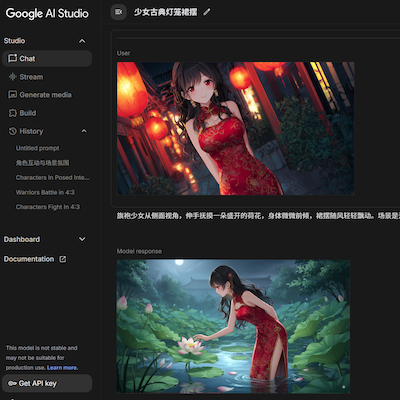400x400 pixels.
Task: Click the Build icon in sidebar
Action: 12,113
